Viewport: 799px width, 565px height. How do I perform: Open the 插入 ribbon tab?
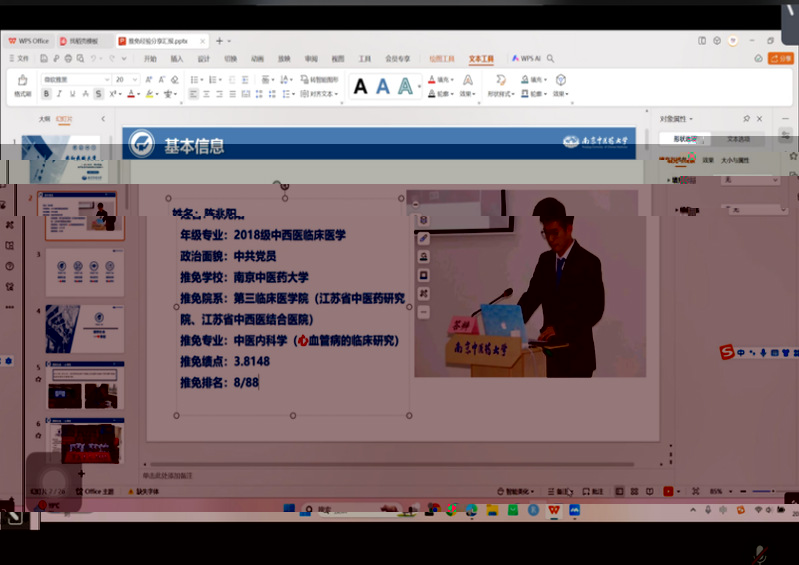pyautogui.click(x=177, y=58)
